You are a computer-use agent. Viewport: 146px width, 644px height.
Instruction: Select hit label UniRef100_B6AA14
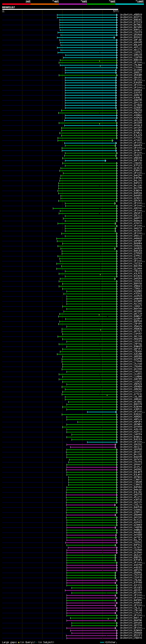pos(131,221)
